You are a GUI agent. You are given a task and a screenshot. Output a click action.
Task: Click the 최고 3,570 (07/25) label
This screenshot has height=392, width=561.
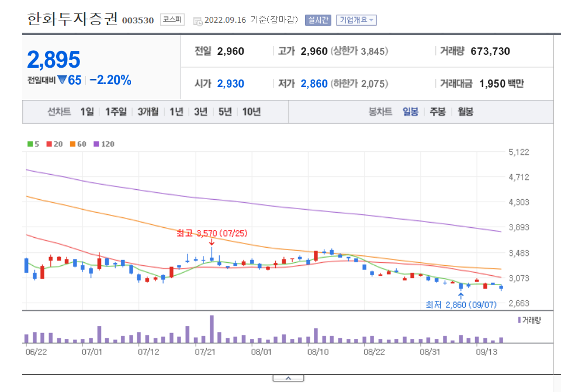212,234
